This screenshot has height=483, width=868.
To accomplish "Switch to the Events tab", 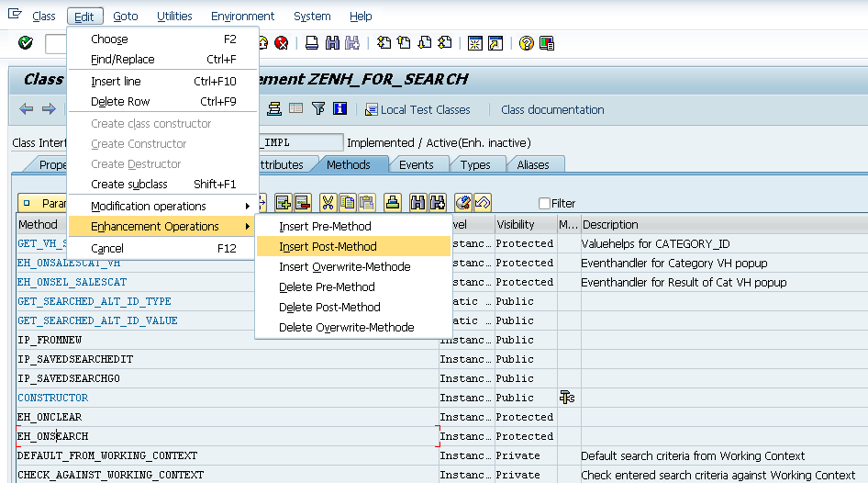I will [417, 164].
